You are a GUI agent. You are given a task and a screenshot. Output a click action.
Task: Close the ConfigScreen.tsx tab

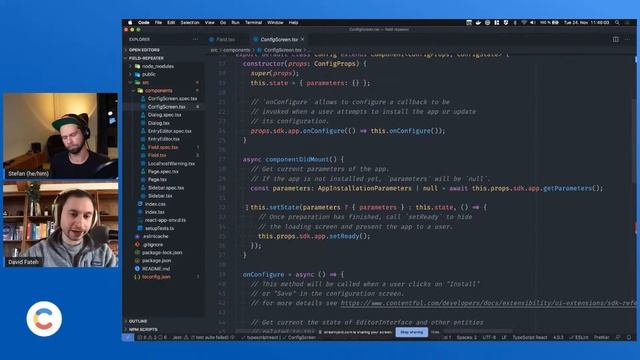click(x=302, y=39)
